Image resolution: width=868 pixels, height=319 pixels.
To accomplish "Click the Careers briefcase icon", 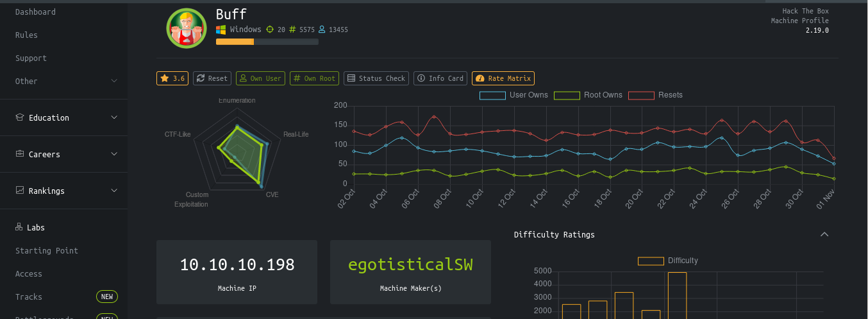I will point(20,154).
